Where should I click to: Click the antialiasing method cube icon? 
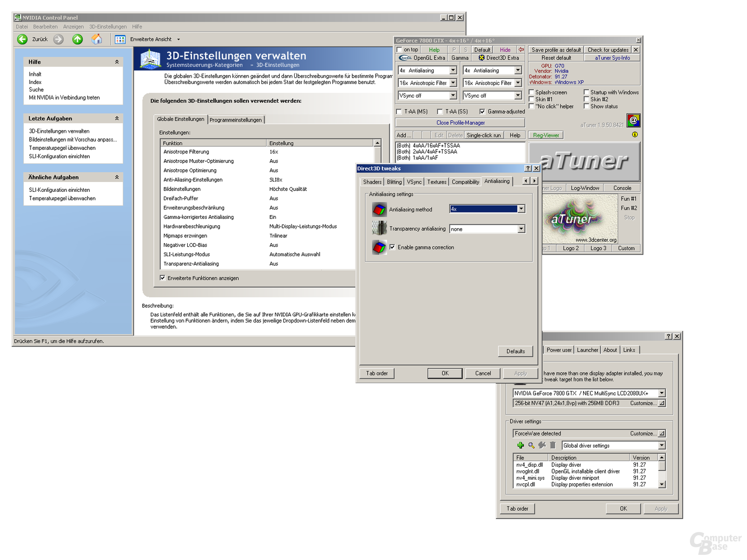click(x=380, y=209)
